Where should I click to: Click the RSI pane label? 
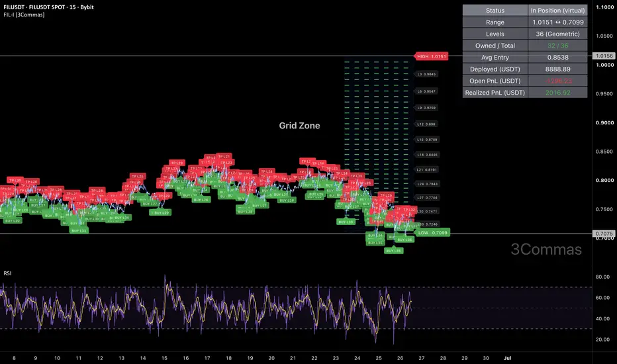click(x=7, y=273)
